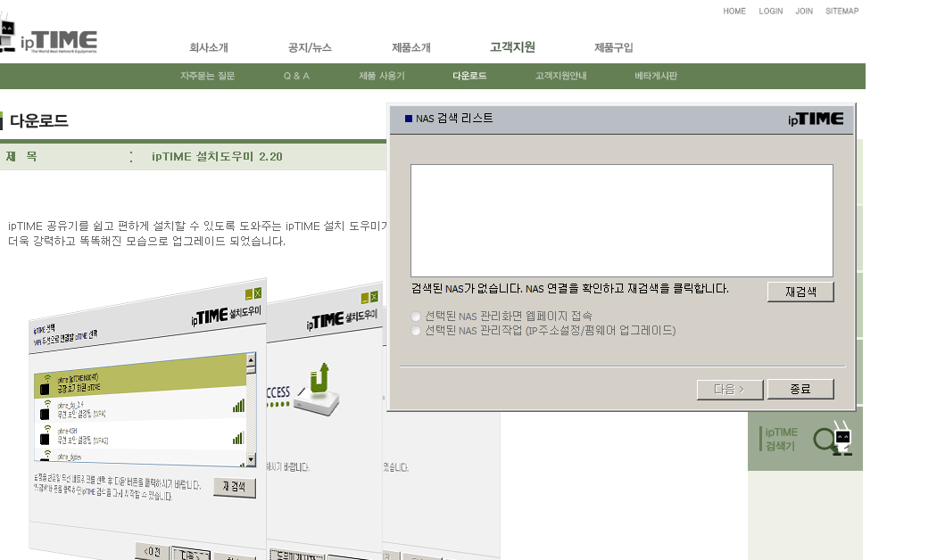Click the NAS 검색 리스트 dialog title
This screenshot has height=560, width=945.
(454, 118)
